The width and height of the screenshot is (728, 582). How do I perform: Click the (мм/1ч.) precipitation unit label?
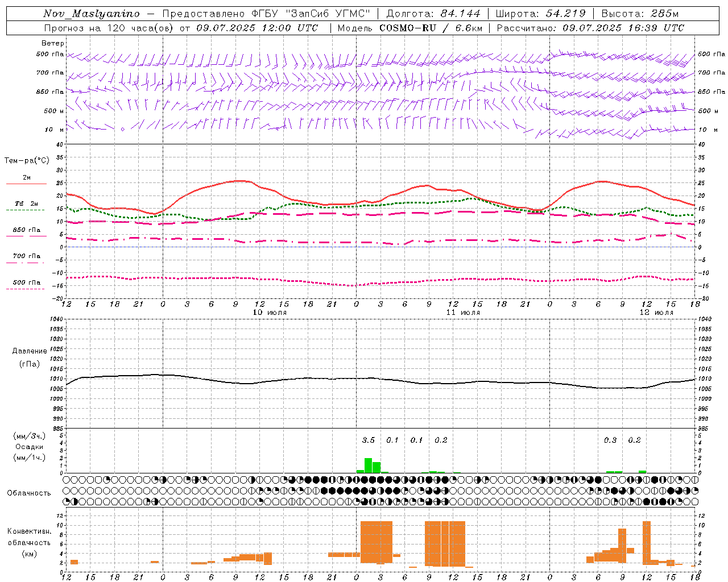30,458
